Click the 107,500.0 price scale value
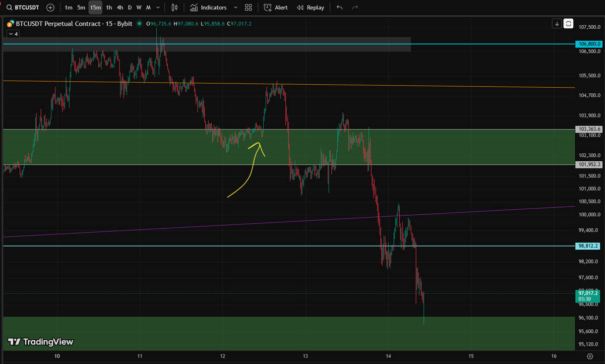The image size is (605, 364). point(588,27)
